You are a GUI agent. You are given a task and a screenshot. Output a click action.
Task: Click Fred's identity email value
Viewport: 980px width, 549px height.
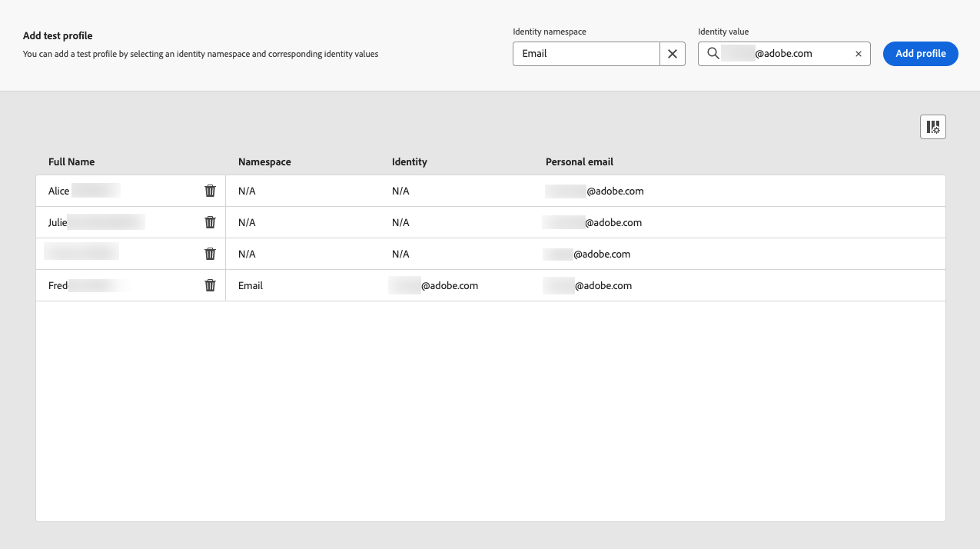(434, 285)
